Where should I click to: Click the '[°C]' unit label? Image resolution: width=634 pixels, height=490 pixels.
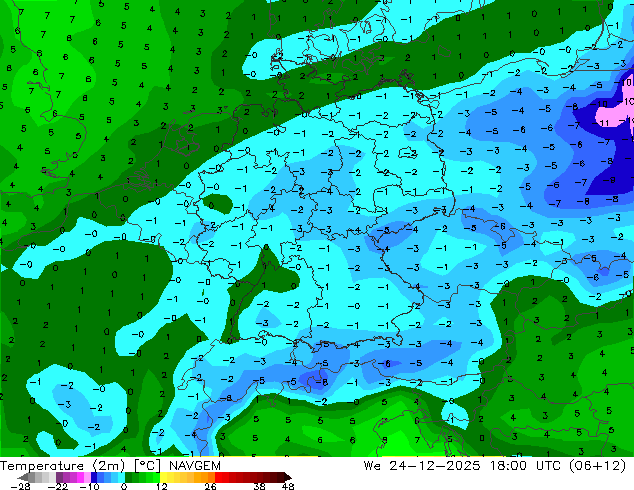click(x=147, y=466)
